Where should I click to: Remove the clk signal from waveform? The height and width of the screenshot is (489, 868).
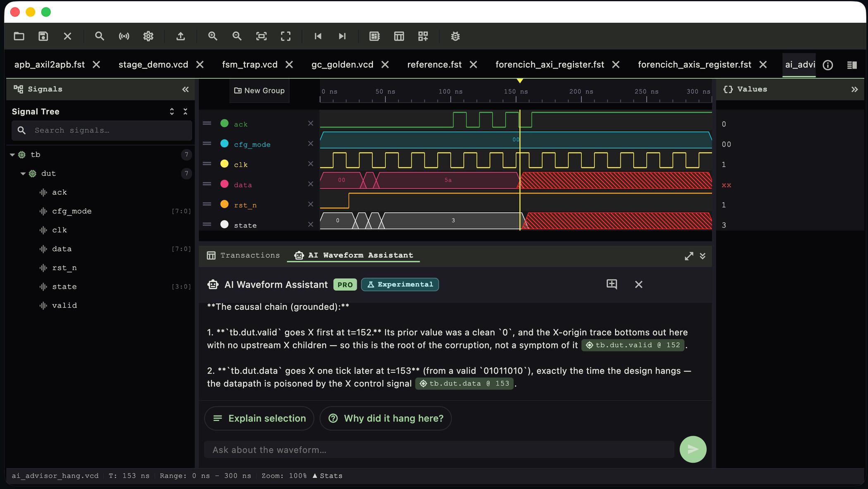311,164
